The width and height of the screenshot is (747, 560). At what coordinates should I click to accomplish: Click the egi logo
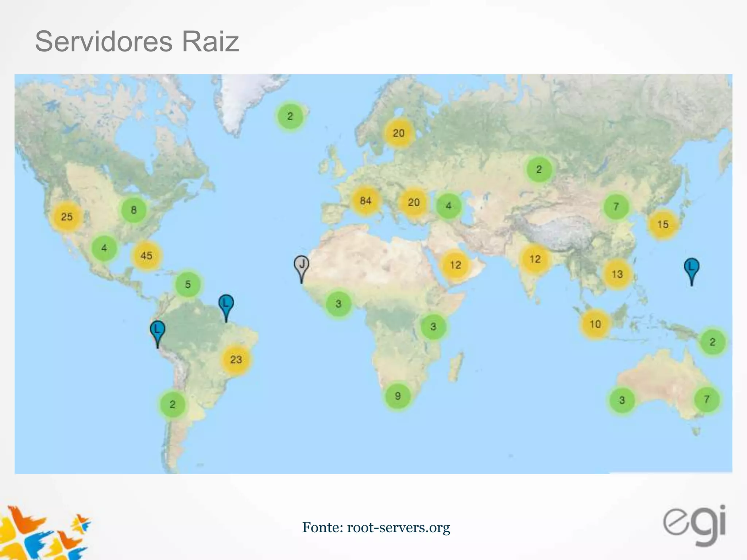coord(695,525)
